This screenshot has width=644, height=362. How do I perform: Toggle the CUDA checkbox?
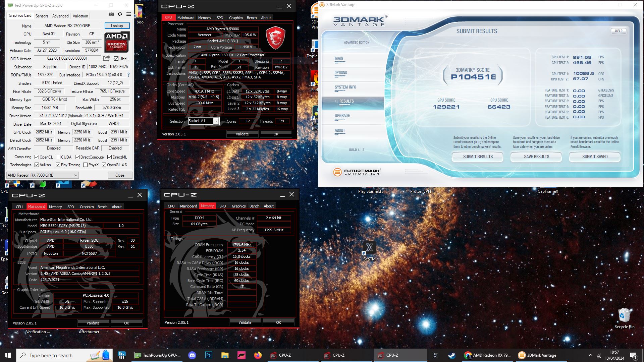point(58,157)
